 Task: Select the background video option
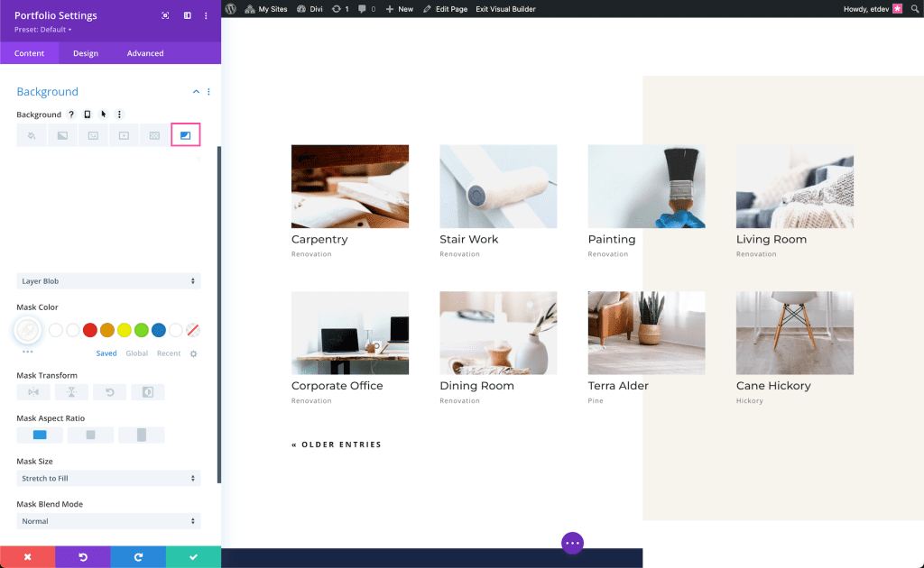click(x=123, y=135)
